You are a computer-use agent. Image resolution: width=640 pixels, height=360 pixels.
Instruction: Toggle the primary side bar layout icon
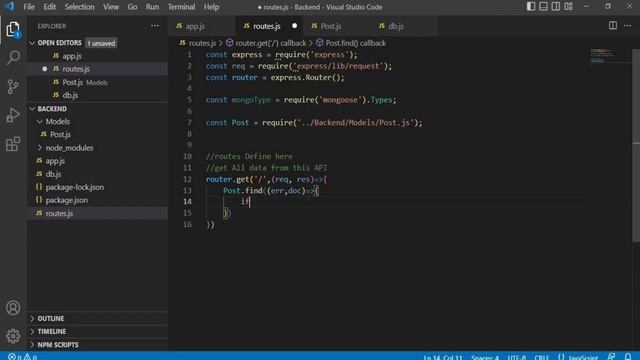(x=531, y=6)
